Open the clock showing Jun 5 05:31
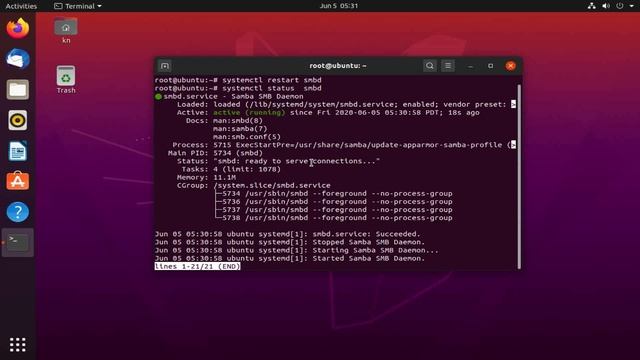 pyautogui.click(x=338, y=6)
